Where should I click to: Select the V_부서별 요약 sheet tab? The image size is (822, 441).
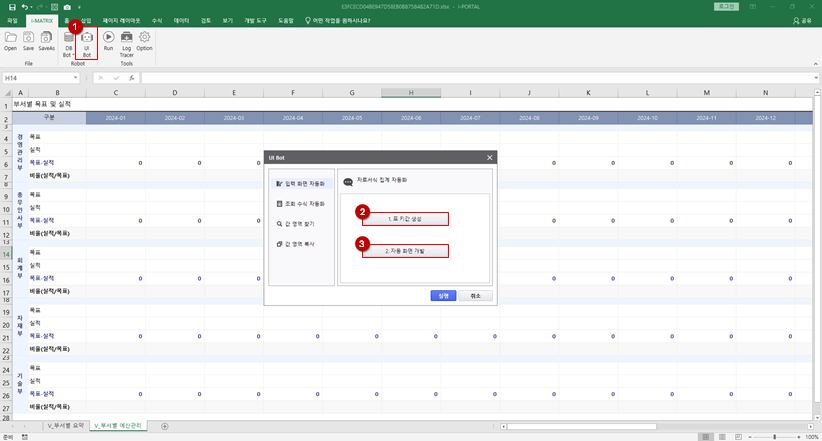(x=66, y=426)
